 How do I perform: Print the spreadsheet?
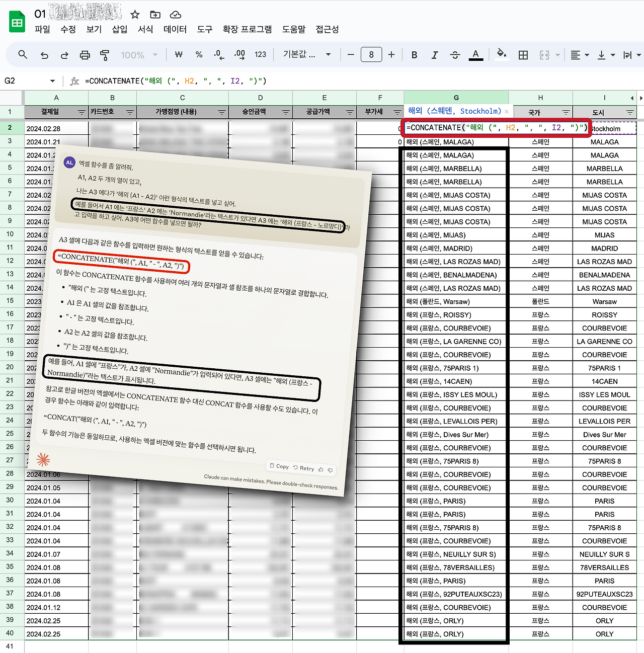coord(85,54)
